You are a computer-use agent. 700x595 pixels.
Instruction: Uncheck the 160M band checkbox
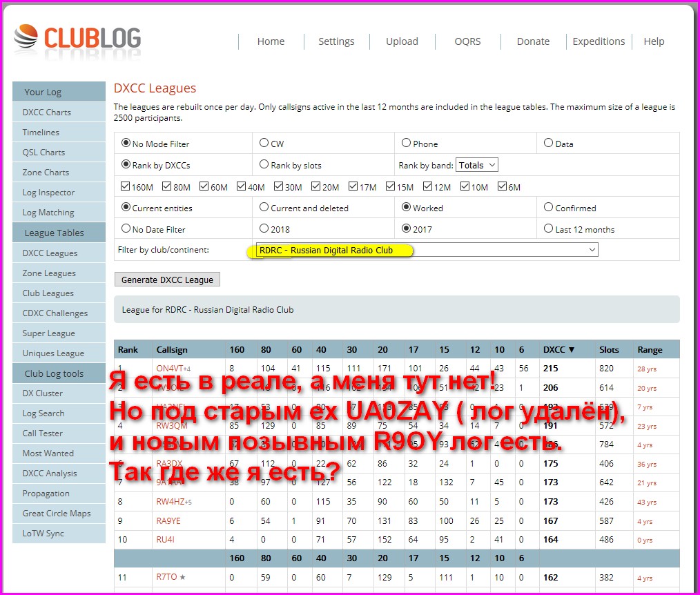(126, 186)
